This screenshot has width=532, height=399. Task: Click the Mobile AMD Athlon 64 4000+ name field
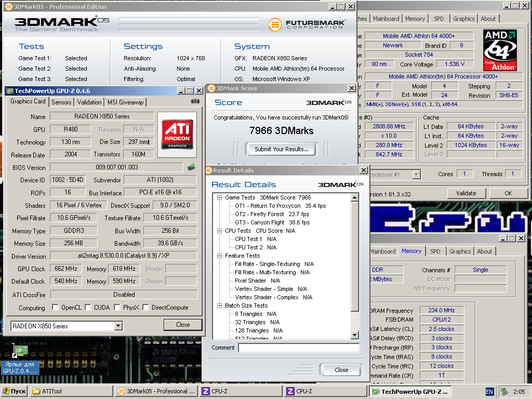419,36
